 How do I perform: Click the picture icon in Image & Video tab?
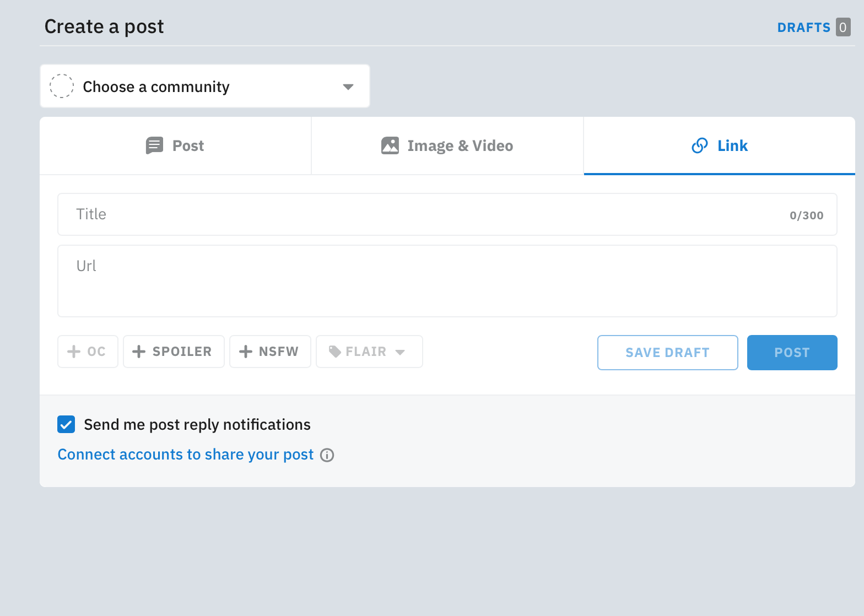390,146
